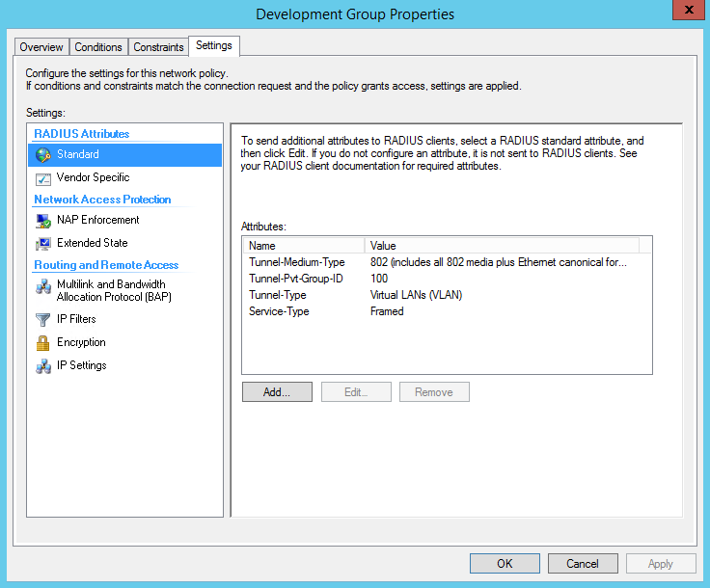Click the Routing and Remote Access heading
This screenshot has height=588, width=710.
pyautogui.click(x=106, y=265)
